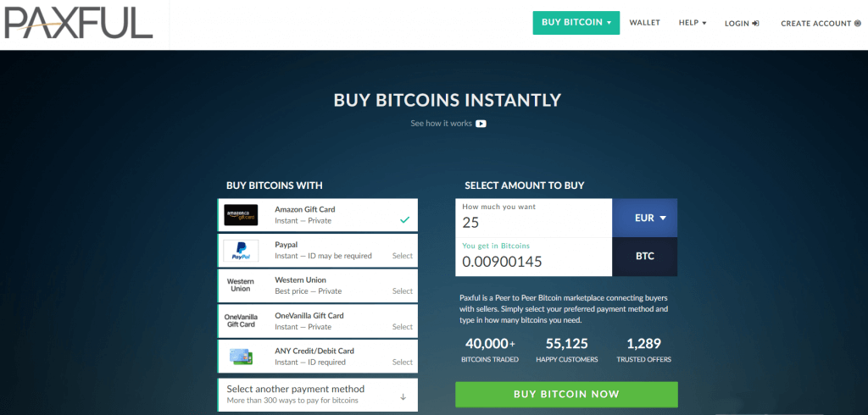This screenshot has height=415, width=868.
Task: Click the Create Account globe icon
Action: pos(858,23)
